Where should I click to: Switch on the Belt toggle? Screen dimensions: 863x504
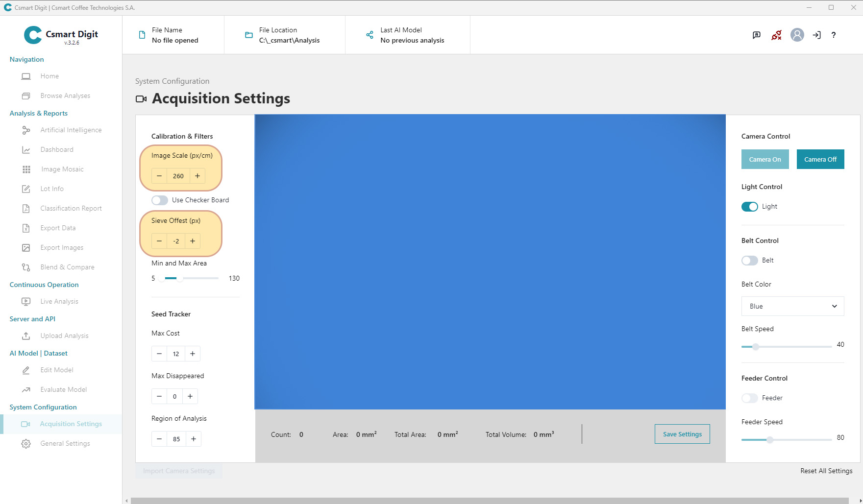click(749, 260)
